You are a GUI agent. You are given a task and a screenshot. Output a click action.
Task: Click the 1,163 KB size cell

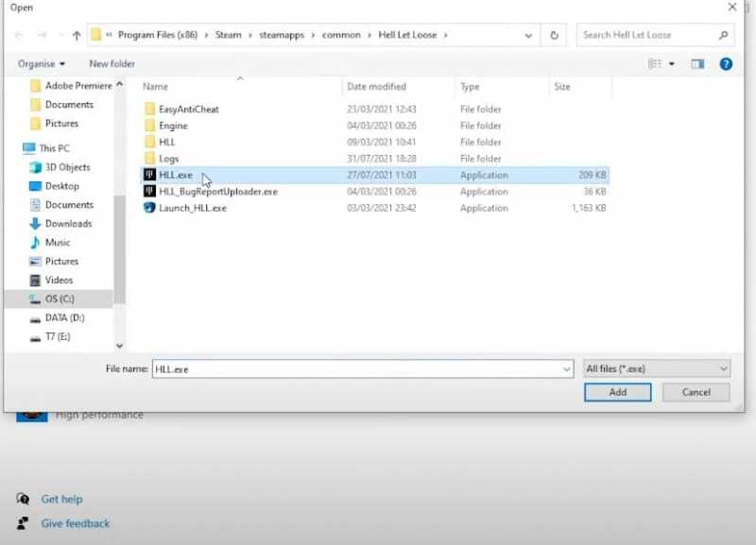pyautogui.click(x=589, y=208)
